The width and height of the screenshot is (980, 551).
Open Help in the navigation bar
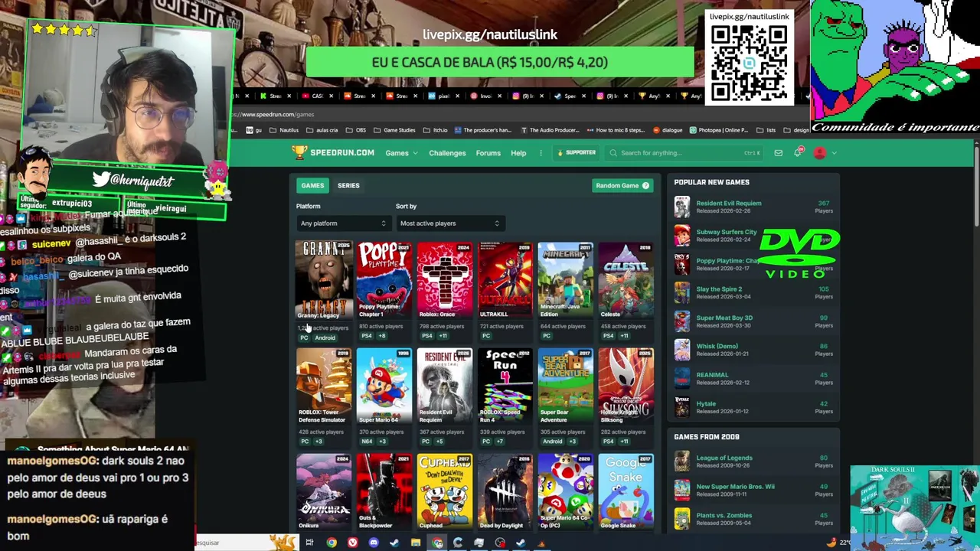click(x=518, y=153)
